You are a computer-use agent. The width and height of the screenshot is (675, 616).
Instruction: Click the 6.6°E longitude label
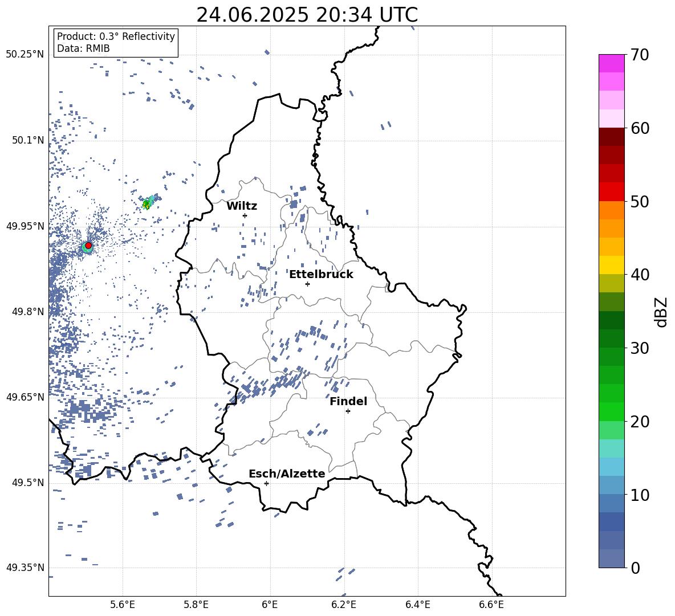click(x=491, y=605)
